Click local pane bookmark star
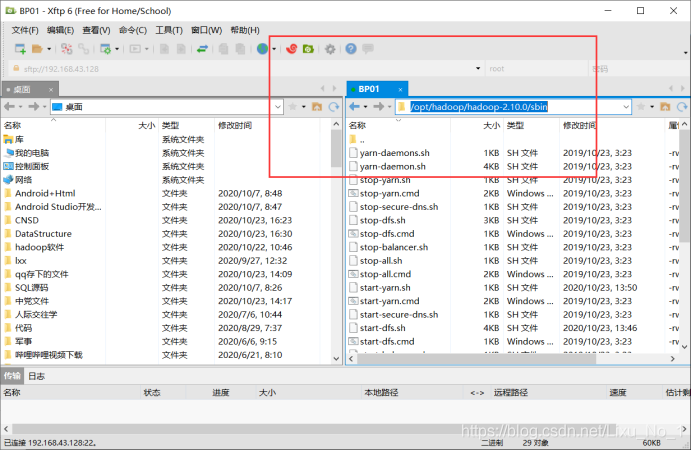This screenshot has height=450, width=692. (x=292, y=107)
